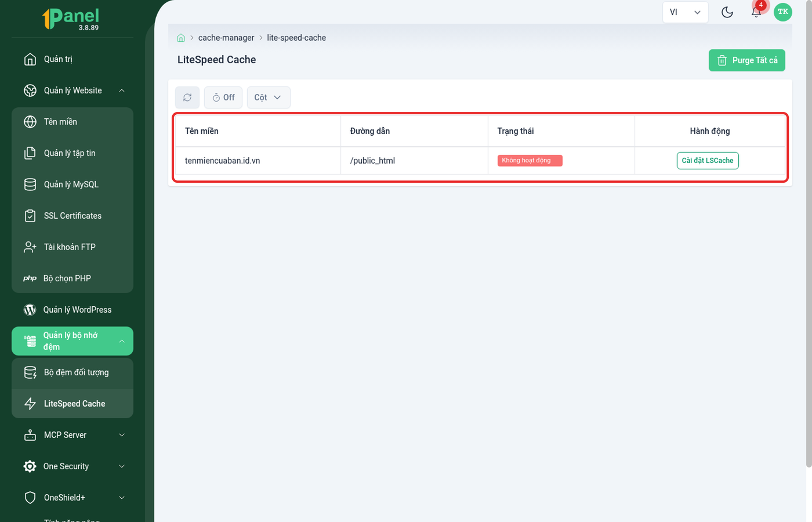Expand the OneShield+ chevron
The image size is (812, 522).
(x=122, y=498)
